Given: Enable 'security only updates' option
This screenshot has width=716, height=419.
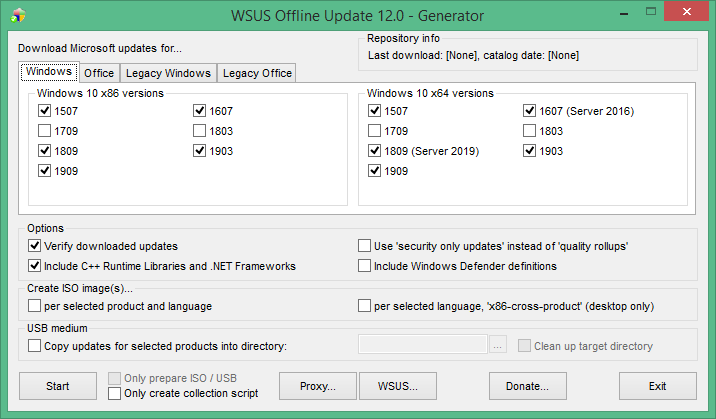Looking at the screenshot, I should coord(364,246).
